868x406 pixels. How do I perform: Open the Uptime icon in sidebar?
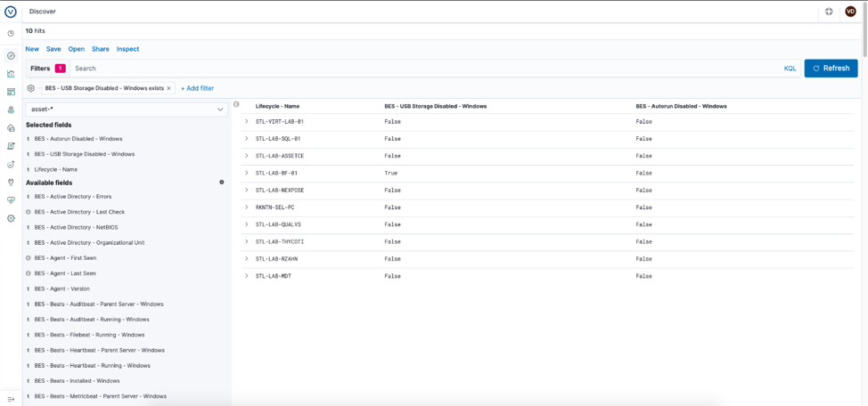(x=11, y=165)
